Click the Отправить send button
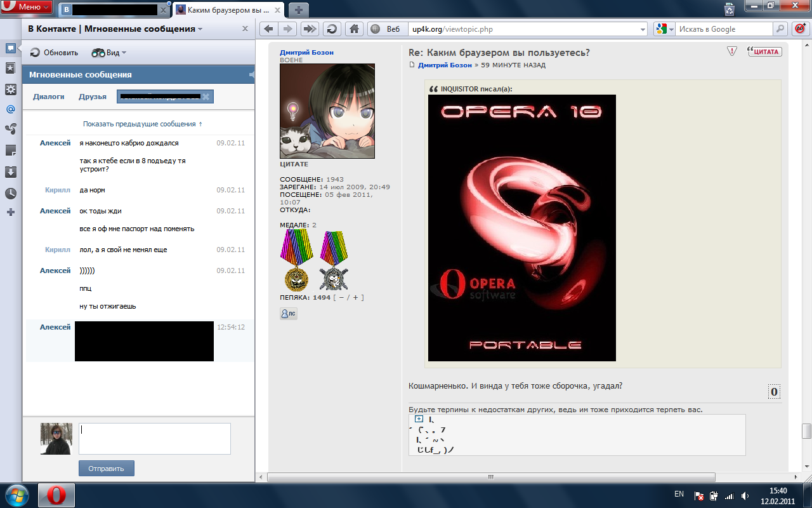This screenshot has height=508, width=812. pyautogui.click(x=107, y=469)
